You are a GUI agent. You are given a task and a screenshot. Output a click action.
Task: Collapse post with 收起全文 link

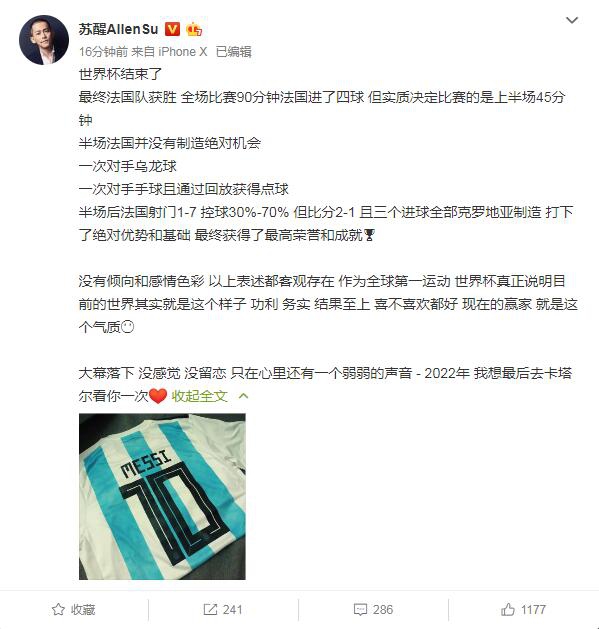[x=199, y=396]
